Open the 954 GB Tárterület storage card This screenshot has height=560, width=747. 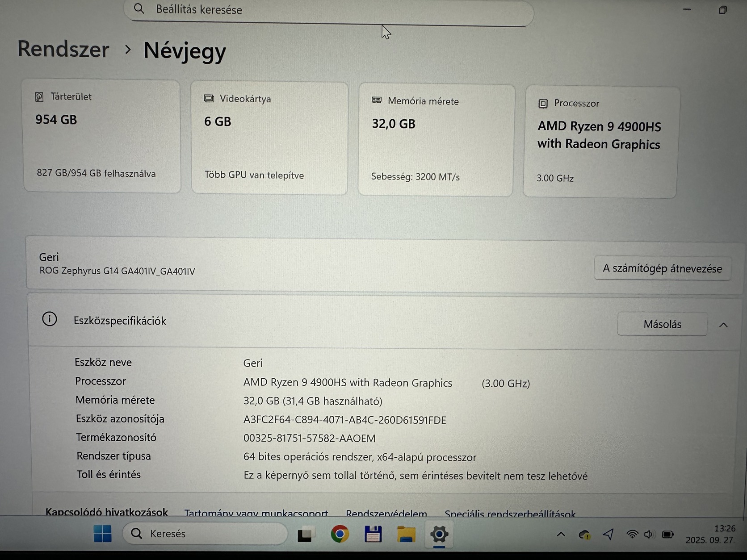102,136
